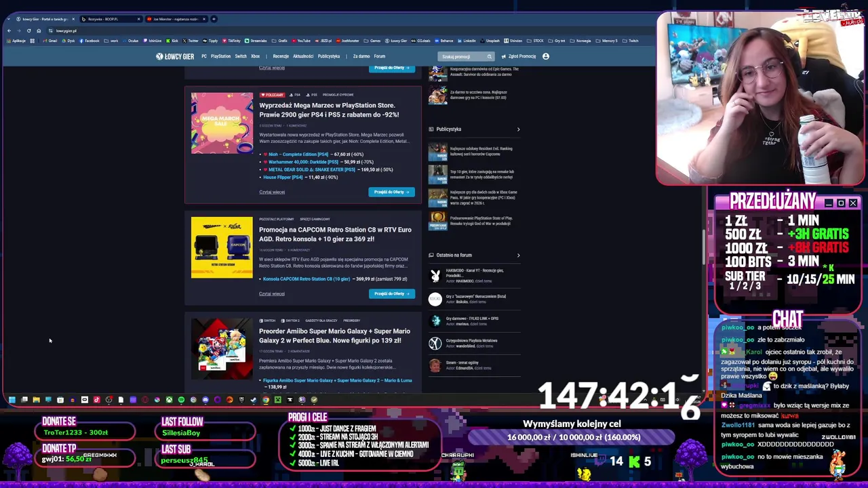Open the Warhammer 40,000 Darktide offer link

click(x=303, y=162)
